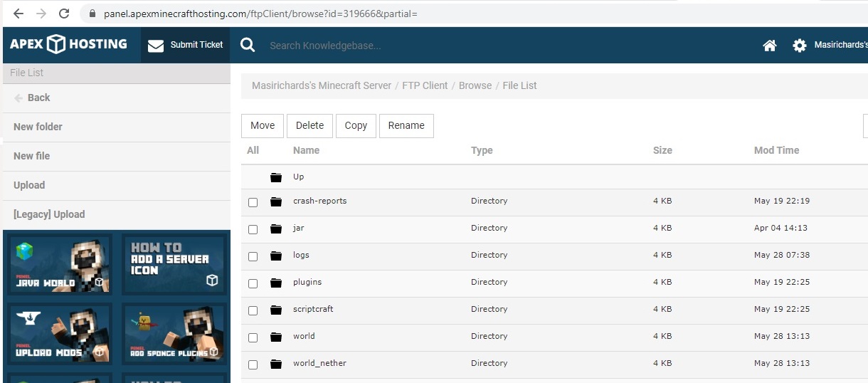868x383 pixels.
Task: Open How To Add a Server Icon thumbnail
Action: click(174, 264)
